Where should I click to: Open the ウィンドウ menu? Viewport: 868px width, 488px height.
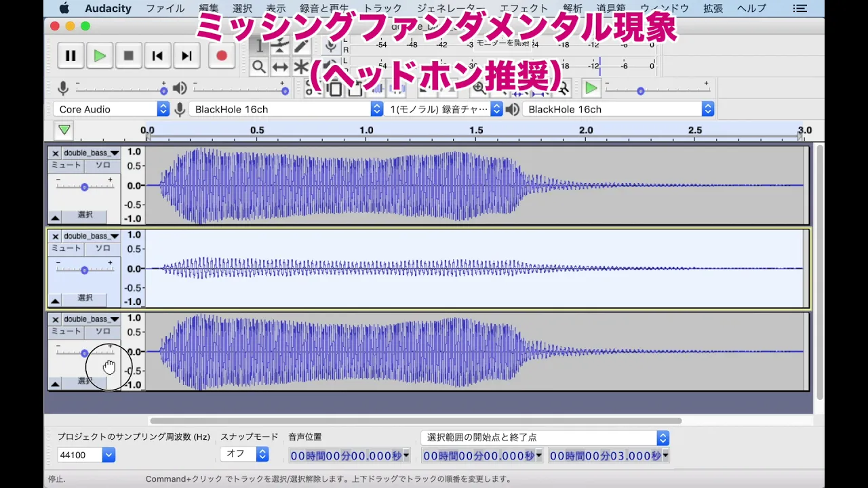(665, 8)
